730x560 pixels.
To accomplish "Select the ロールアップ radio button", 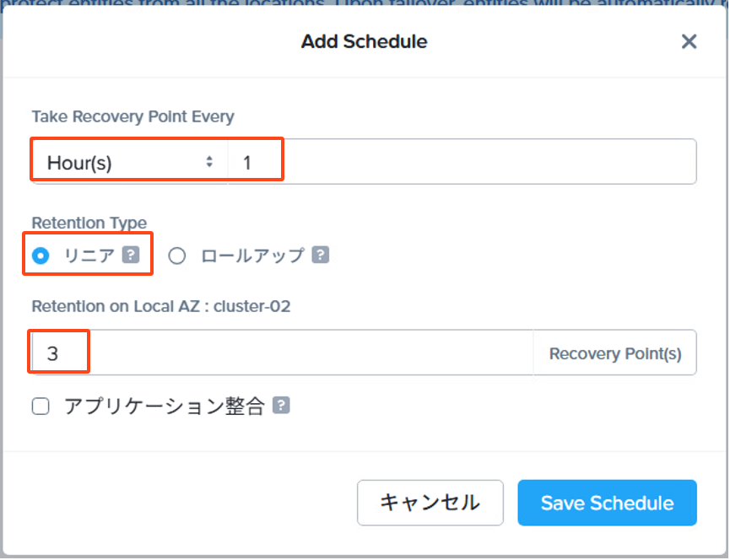I will (x=177, y=256).
